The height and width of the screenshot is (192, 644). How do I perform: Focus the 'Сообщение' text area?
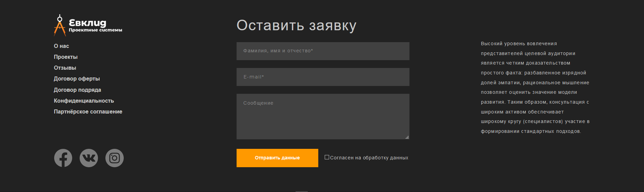(x=323, y=117)
